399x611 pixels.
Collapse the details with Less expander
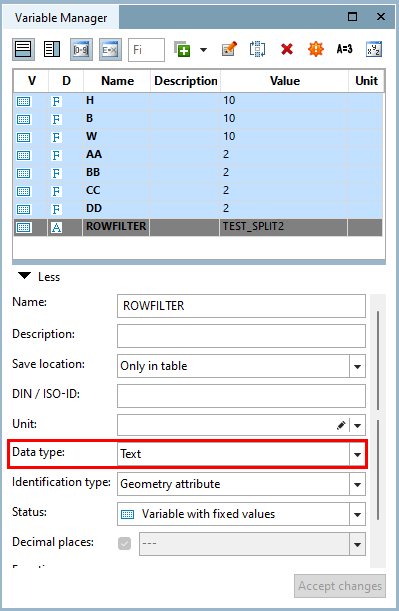click(x=39, y=277)
